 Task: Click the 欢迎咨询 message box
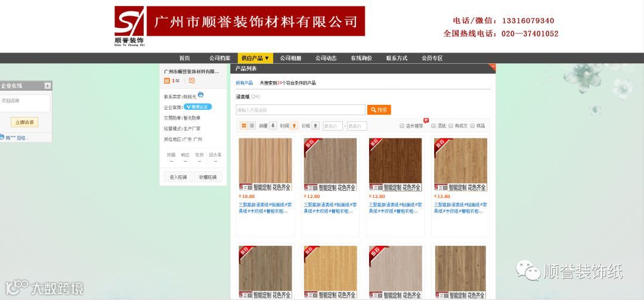[24, 103]
